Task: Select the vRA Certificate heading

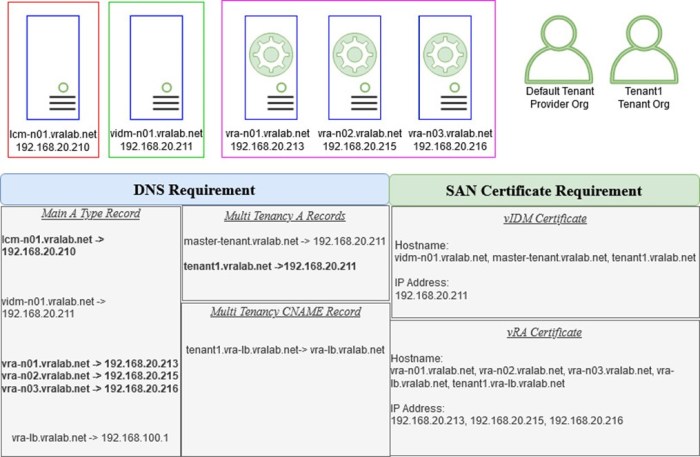Action: pos(543,333)
